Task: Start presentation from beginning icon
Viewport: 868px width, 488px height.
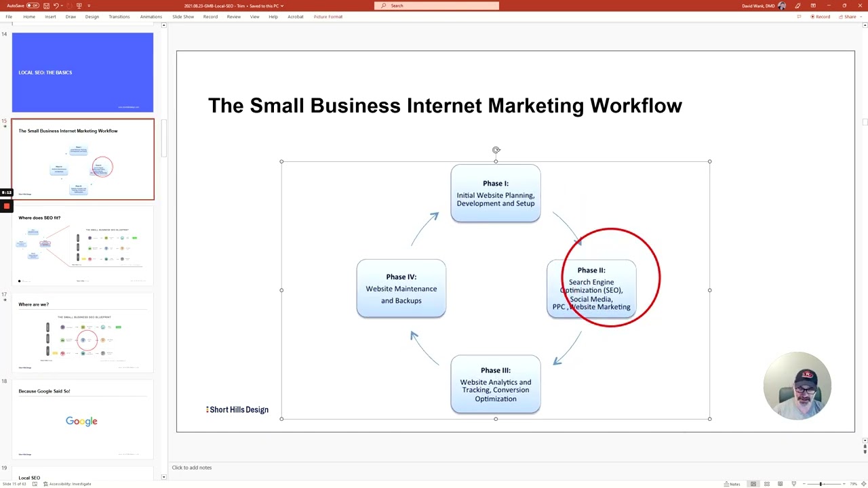Action: click(x=79, y=5)
